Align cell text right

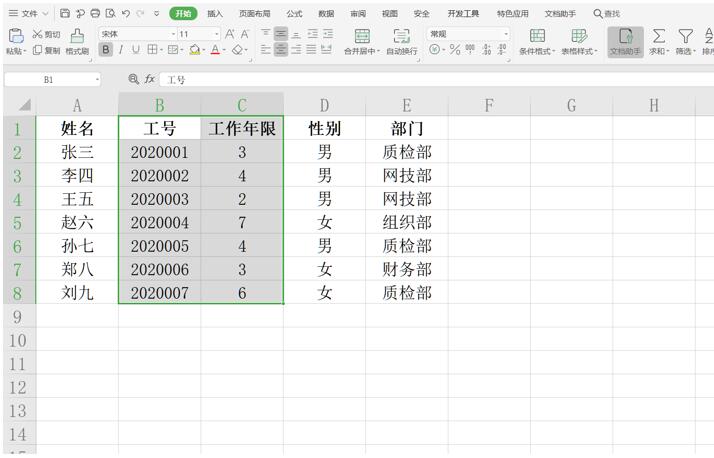[x=296, y=49]
